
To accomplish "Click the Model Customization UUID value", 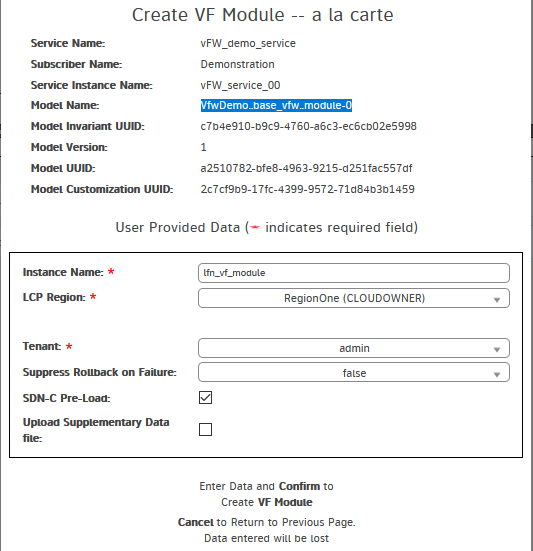I will point(307,189).
